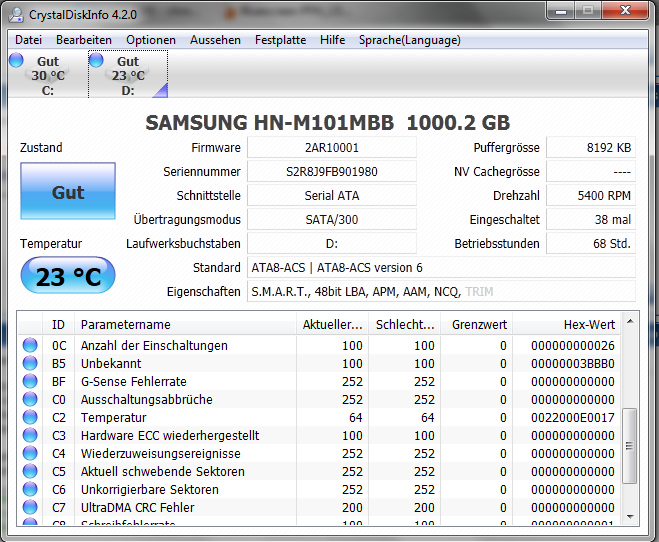The width and height of the screenshot is (659, 542).
Task: Open the Festplatte menu
Action: pos(280,40)
